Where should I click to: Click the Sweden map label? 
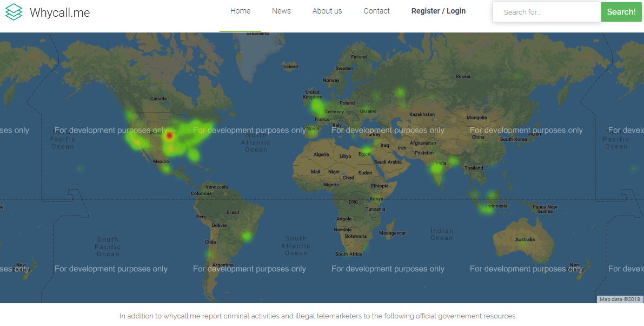click(x=344, y=69)
